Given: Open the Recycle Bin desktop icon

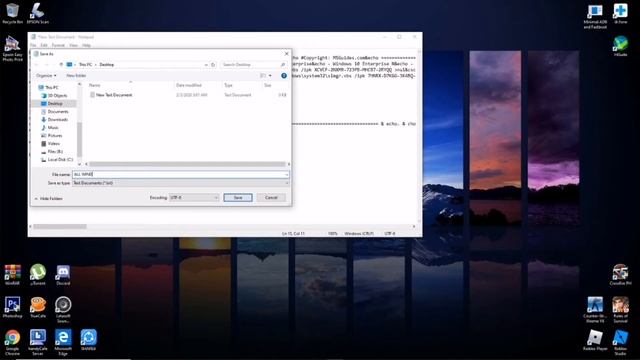Looking at the screenshot, I should 12,13.
